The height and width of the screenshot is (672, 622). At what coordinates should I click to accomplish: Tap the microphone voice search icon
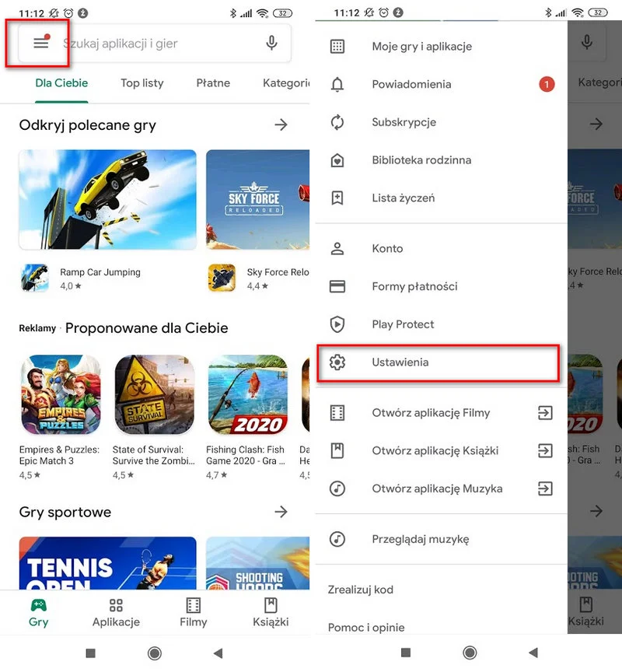coord(271,43)
